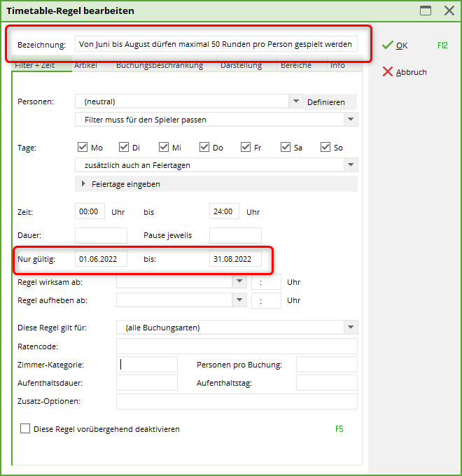Maximize the Timetable-Regel dialog window
Viewport: 462px width, 476px height.
point(425,10)
